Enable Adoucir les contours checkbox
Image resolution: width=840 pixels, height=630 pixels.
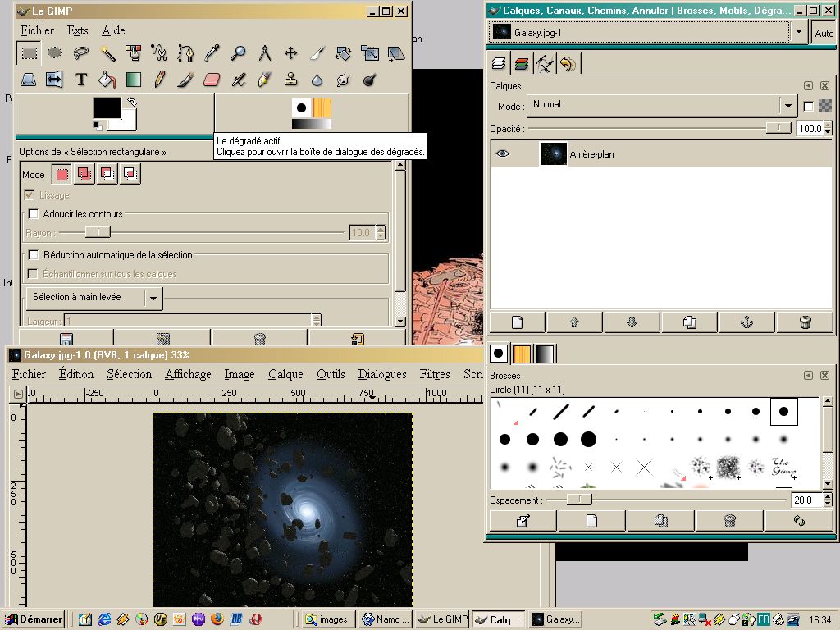point(33,214)
